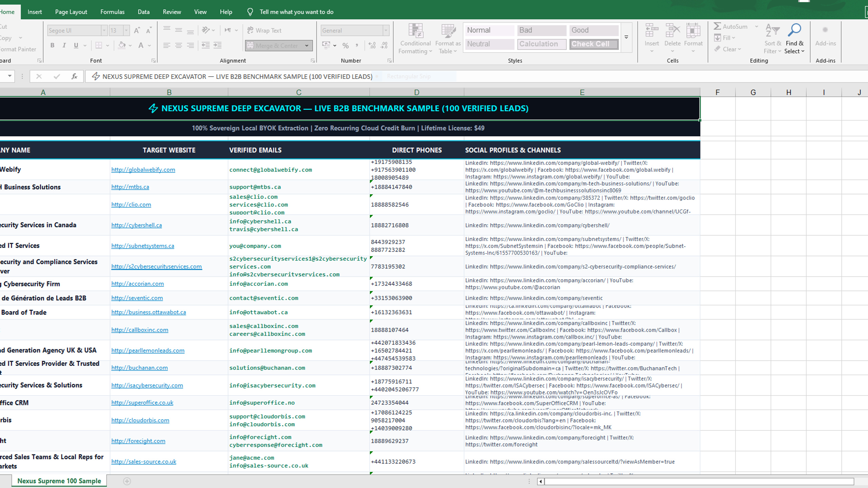Viewport: 868px width, 488px height.
Task: Open the Segoe UI font name dropdown
Action: click(x=104, y=30)
